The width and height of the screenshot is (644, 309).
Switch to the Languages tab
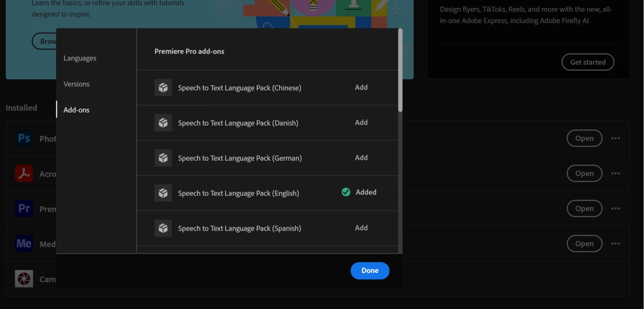[80, 58]
